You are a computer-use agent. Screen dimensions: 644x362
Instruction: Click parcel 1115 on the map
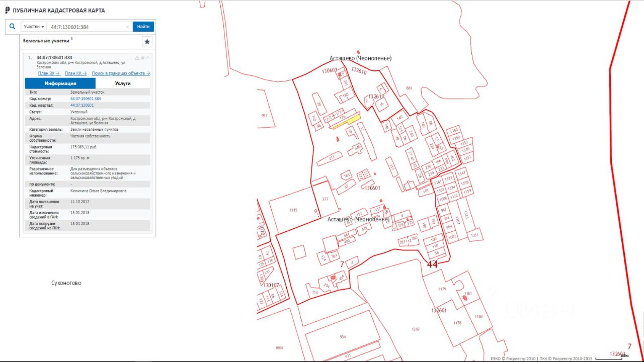(293, 209)
